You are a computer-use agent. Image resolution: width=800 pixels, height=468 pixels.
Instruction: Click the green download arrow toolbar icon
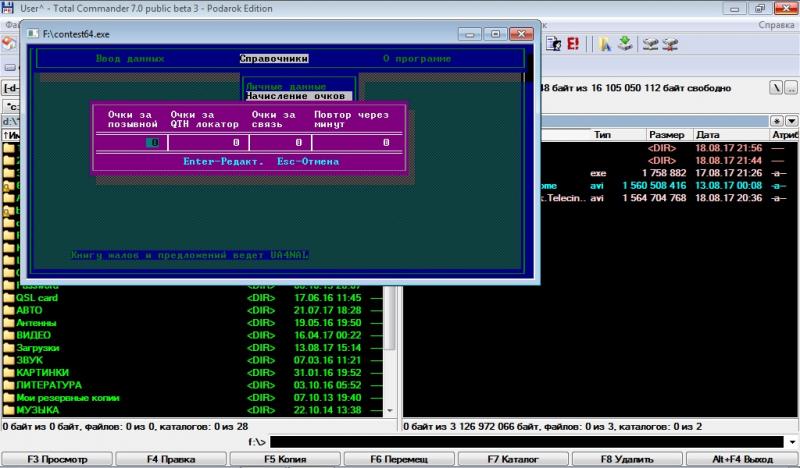pyautogui.click(x=626, y=44)
